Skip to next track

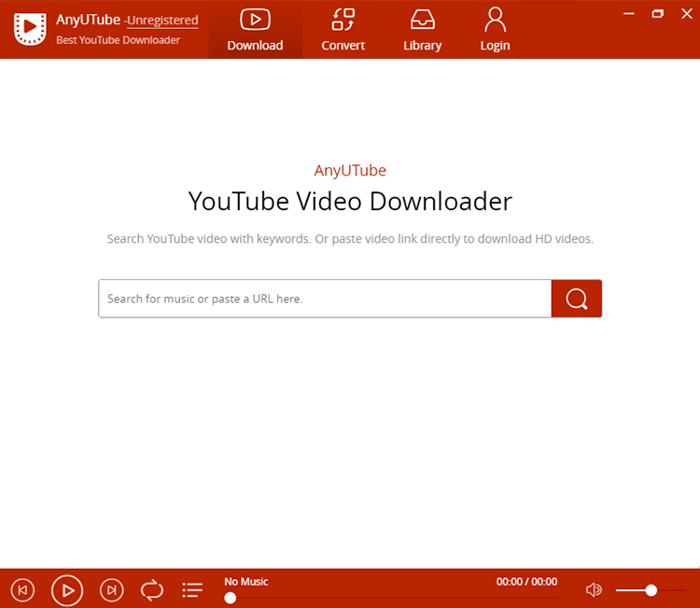pos(112,590)
